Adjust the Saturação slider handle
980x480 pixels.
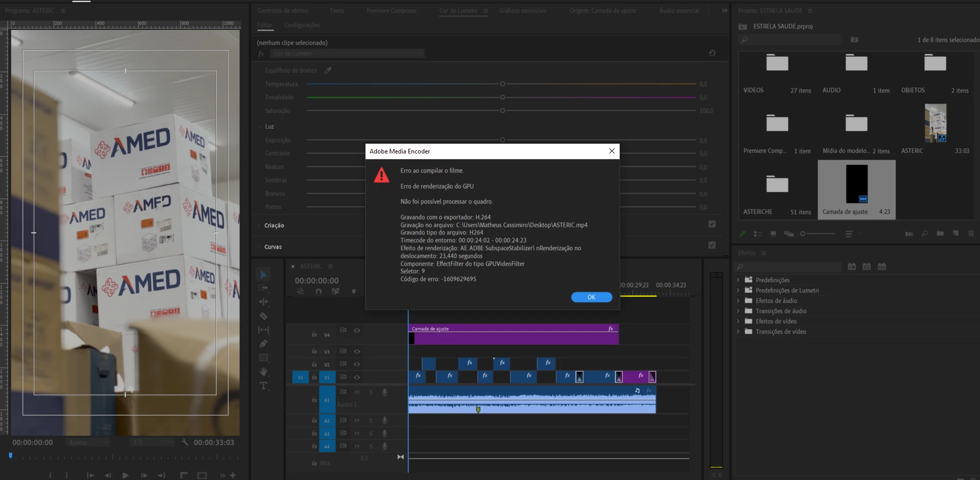pyautogui.click(x=503, y=111)
